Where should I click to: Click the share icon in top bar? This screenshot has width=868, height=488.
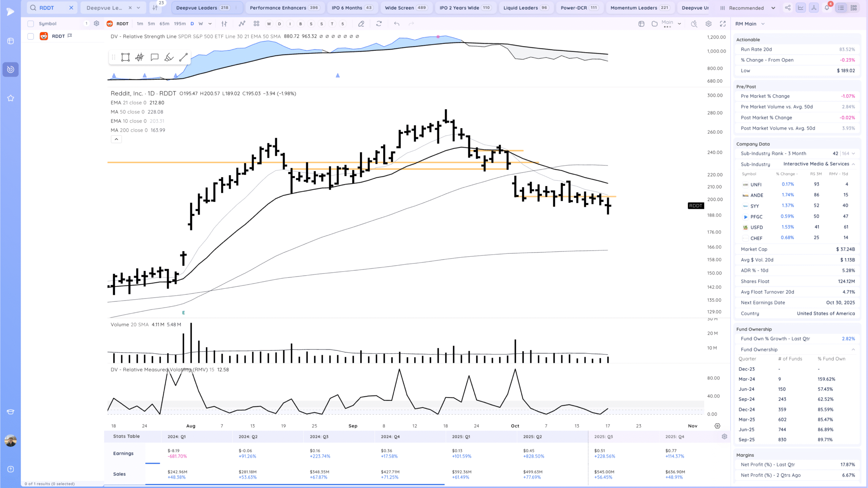click(x=788, y=8)
